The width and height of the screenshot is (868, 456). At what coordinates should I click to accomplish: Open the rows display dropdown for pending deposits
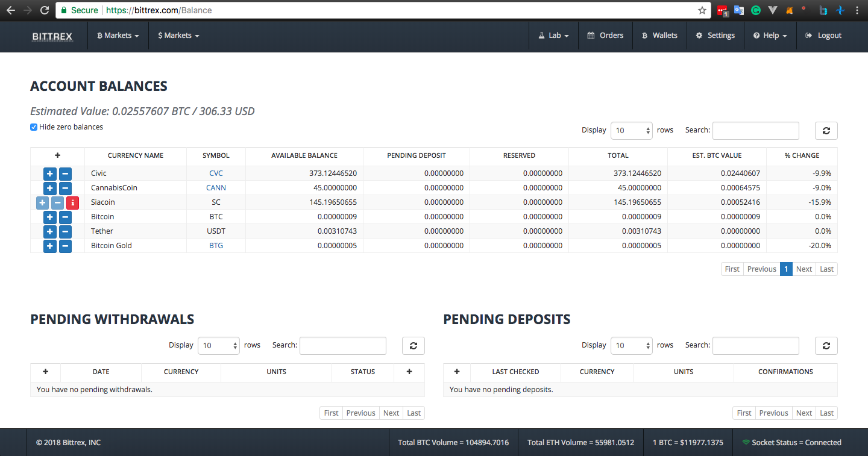click(632, 345)
